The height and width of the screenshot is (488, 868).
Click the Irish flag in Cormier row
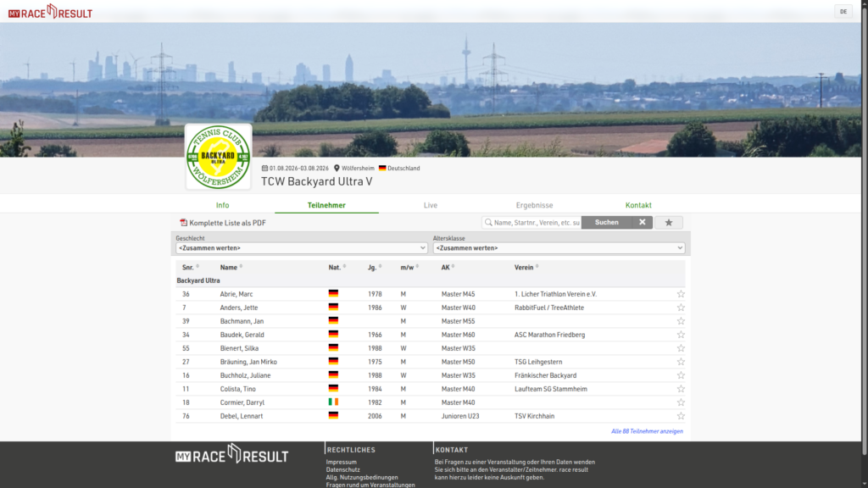333,402
